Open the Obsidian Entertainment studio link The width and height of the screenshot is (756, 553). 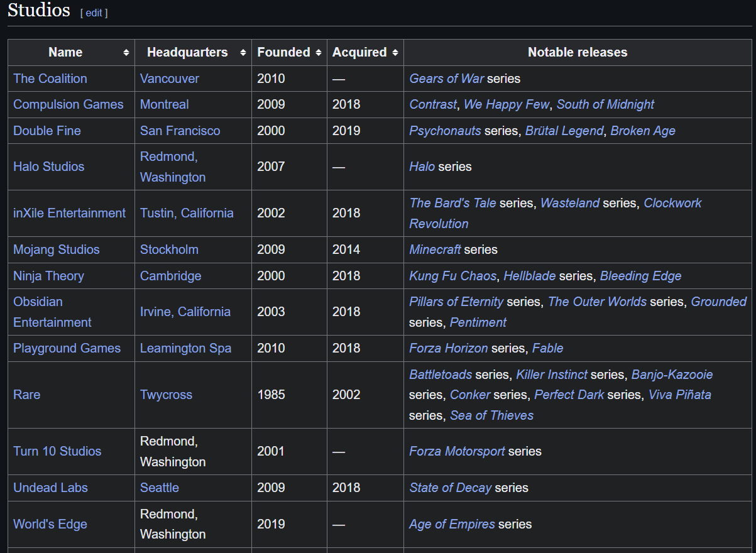pos(52,312)
